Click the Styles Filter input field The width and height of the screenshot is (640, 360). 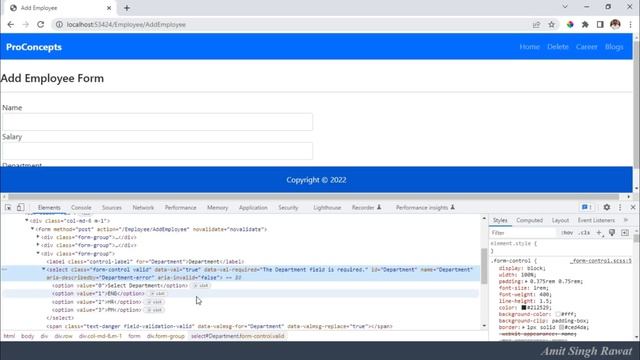(x=523, y=233)
